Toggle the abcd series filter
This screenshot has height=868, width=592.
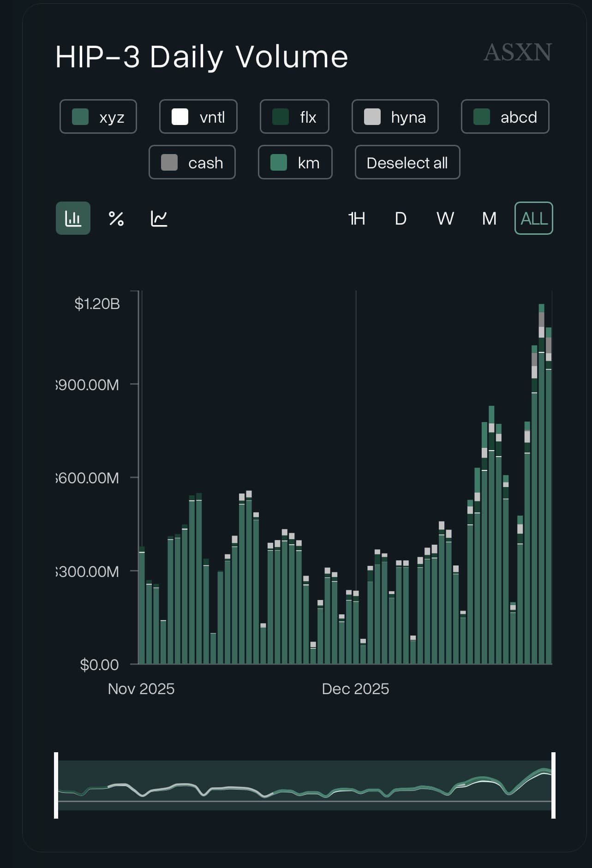(505, 117)
